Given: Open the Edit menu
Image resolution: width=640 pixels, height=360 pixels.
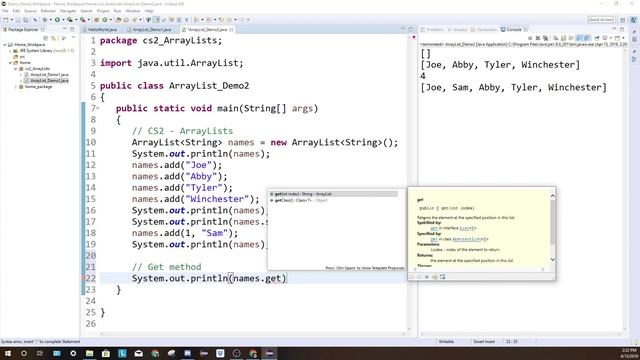Looking at the screenshot, I should click(16, 11).
